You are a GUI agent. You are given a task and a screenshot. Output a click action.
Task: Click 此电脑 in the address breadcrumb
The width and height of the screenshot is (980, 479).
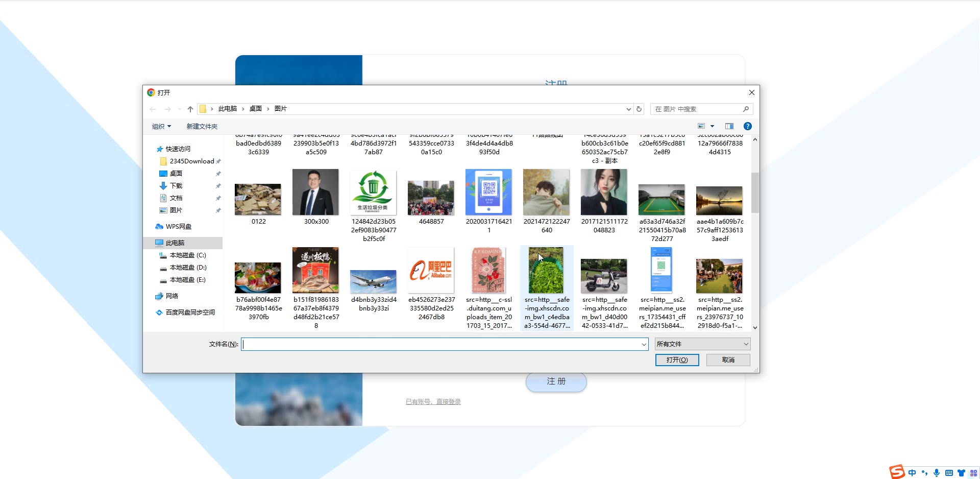[x=227, y=109]
